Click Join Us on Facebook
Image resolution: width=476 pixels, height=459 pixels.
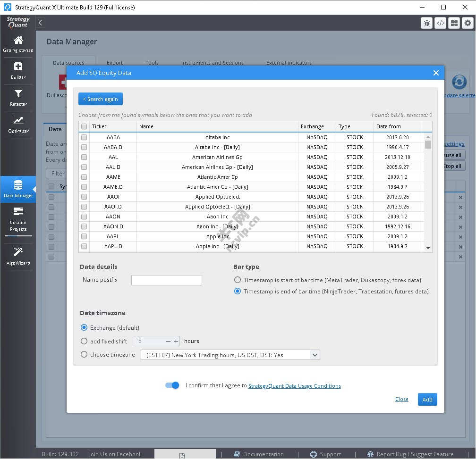(x=115, y=454)
